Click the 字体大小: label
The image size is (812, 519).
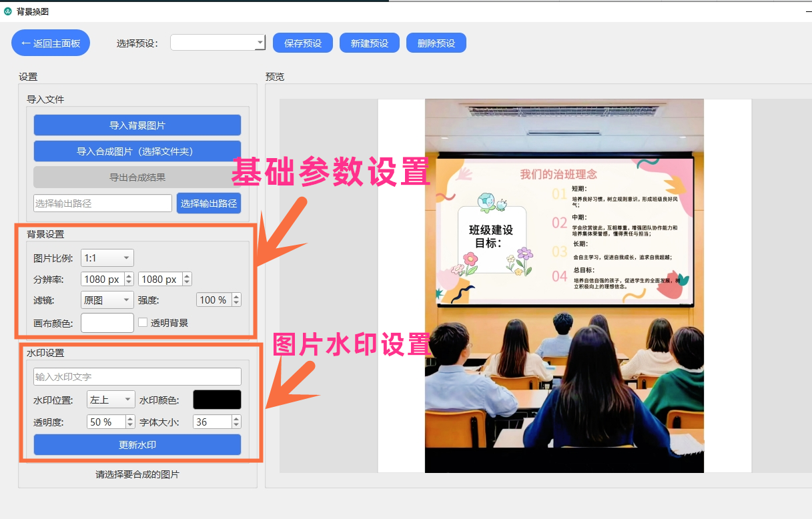click(x=159, y=422)
